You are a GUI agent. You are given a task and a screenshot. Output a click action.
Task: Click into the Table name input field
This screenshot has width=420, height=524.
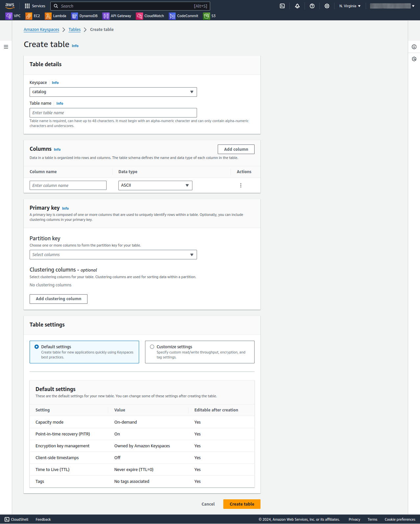pyautogui.click(x=113, y=113)
